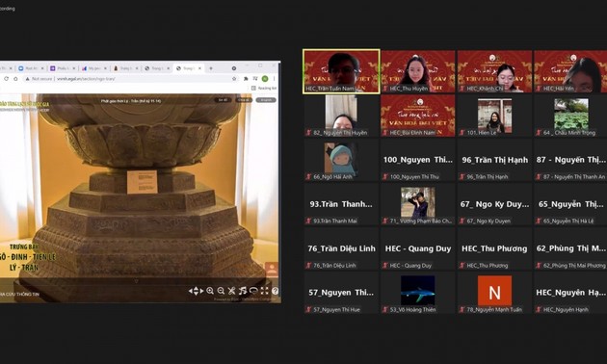Open the Reading list panel
Viewport: 607px width, 364px height.
click(x=264, y=89)
